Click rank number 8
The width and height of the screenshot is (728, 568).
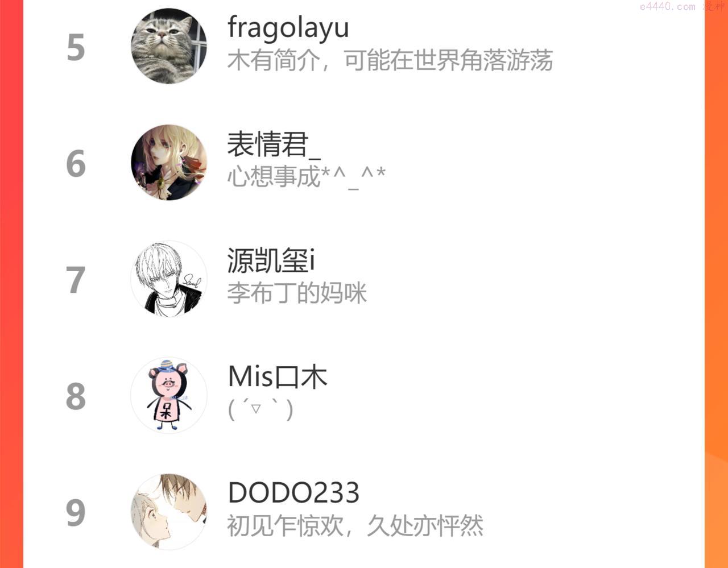pyautogui.click(x=76, y=396)
